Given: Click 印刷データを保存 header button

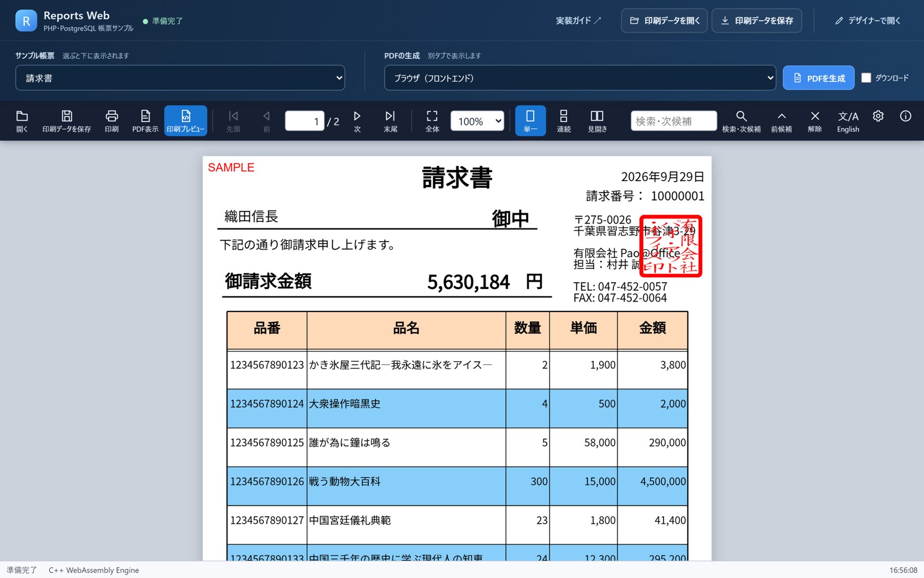Looking at the screenshot, I should (757, 20).
